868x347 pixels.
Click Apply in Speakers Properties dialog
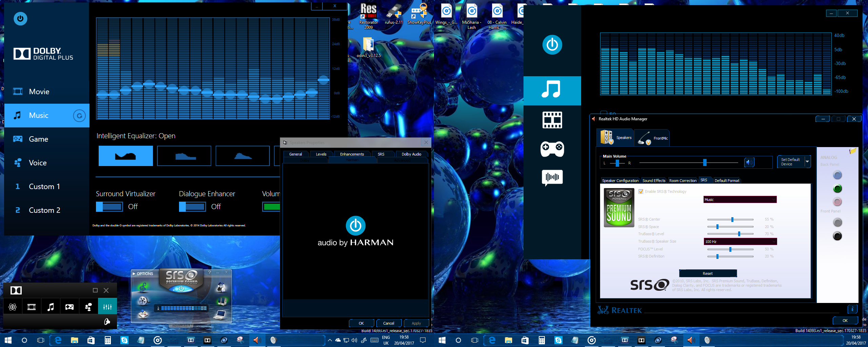click(x=416, y=323)
